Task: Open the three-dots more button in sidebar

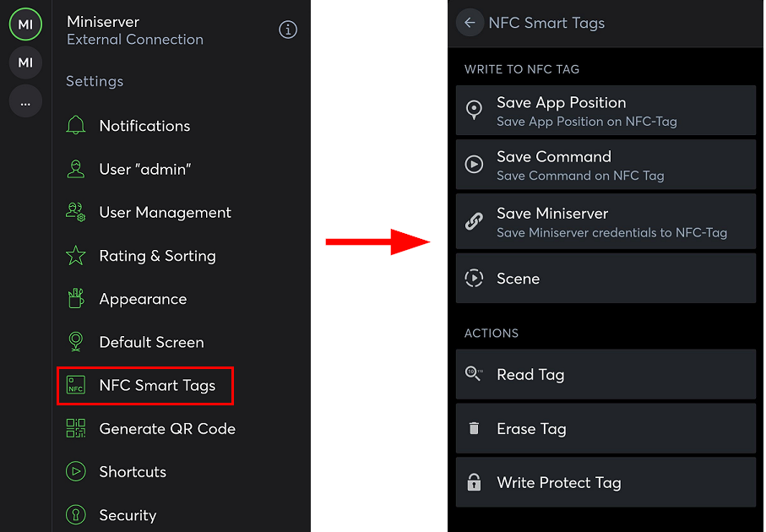Action: [x=25, y=102]
